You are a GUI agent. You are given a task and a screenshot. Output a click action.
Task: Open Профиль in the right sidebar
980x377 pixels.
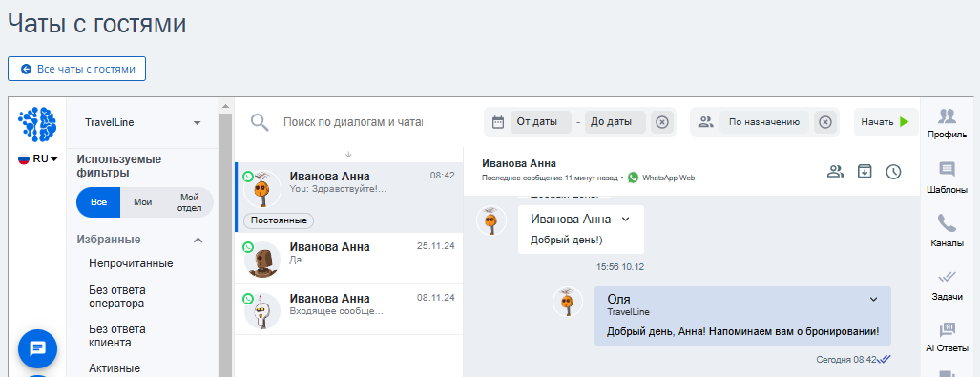click(x=947, y=123)
